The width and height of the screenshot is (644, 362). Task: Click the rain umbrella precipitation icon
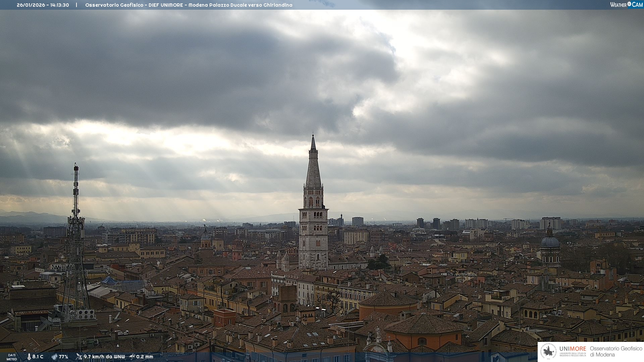pyautogui.click(x=132, y=357)
